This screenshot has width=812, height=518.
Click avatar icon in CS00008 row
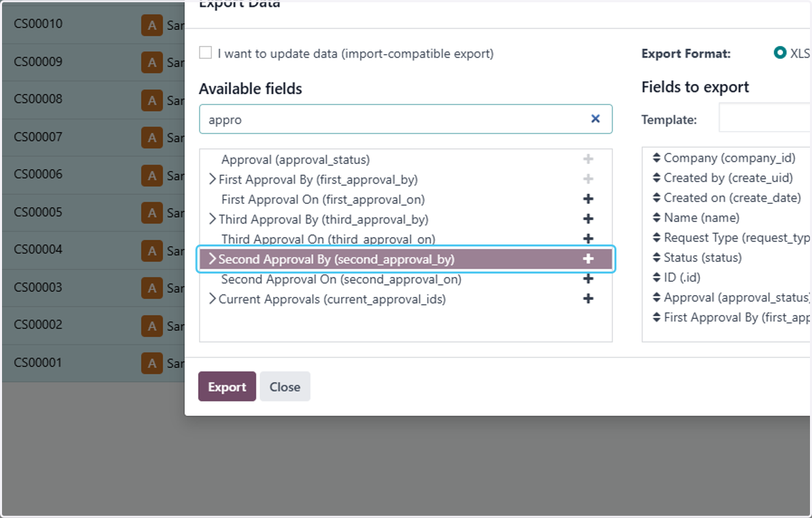click(152, 100)
